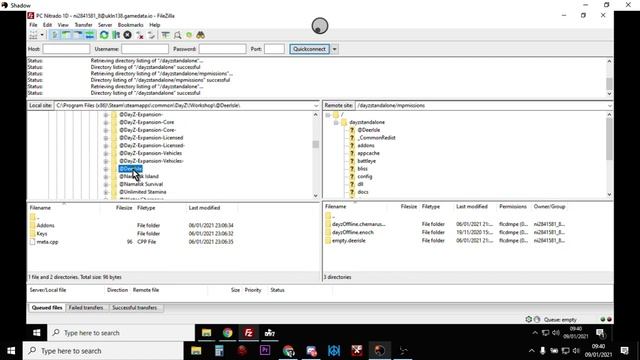Image resolution: width=640 pixels, height=360 pixels.
Task: Toggle processing of the transfer queue
Action: pyautogui.click(x=116, y=35)
